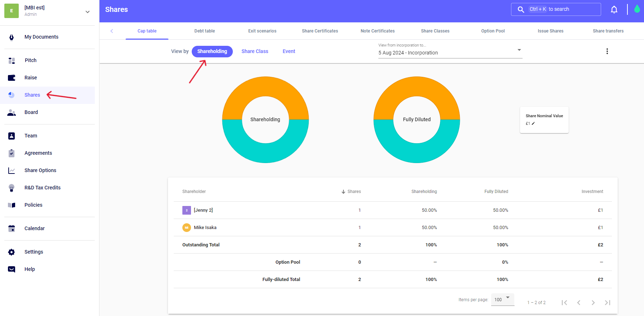Expand the company account switcher chevron
This screenshot has height=316, width=644.
point(88,12)
